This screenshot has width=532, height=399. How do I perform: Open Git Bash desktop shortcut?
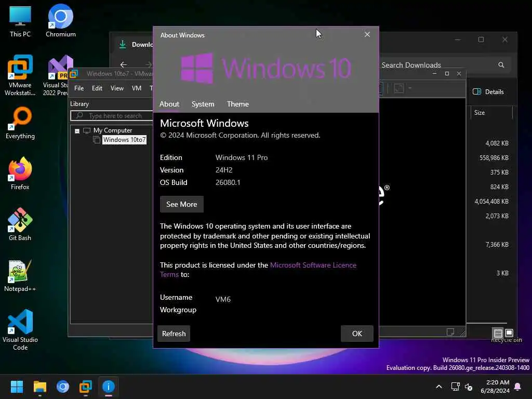pyautogui.click(x=20, y=224)
